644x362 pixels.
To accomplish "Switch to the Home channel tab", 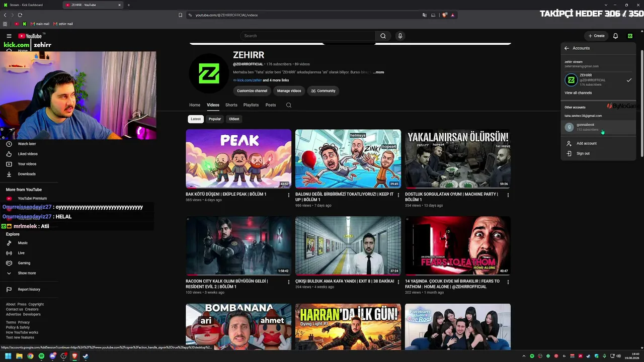I will coord(195,105).
